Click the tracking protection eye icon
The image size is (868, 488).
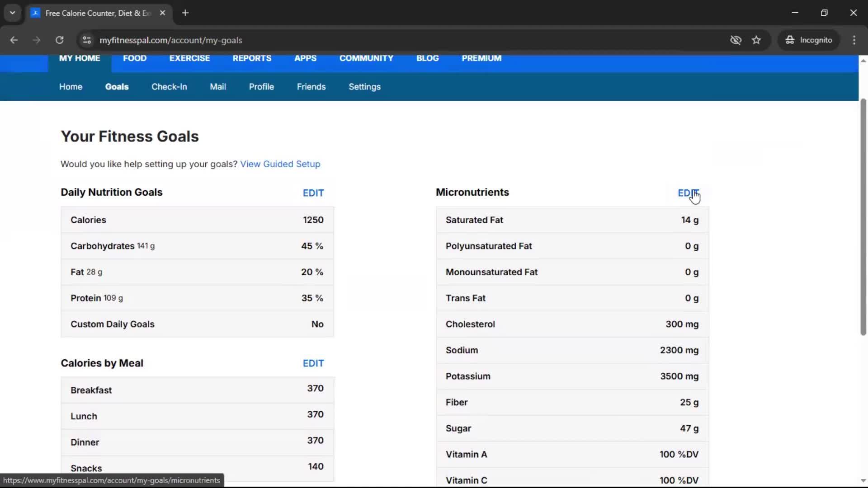pos(736,40)
